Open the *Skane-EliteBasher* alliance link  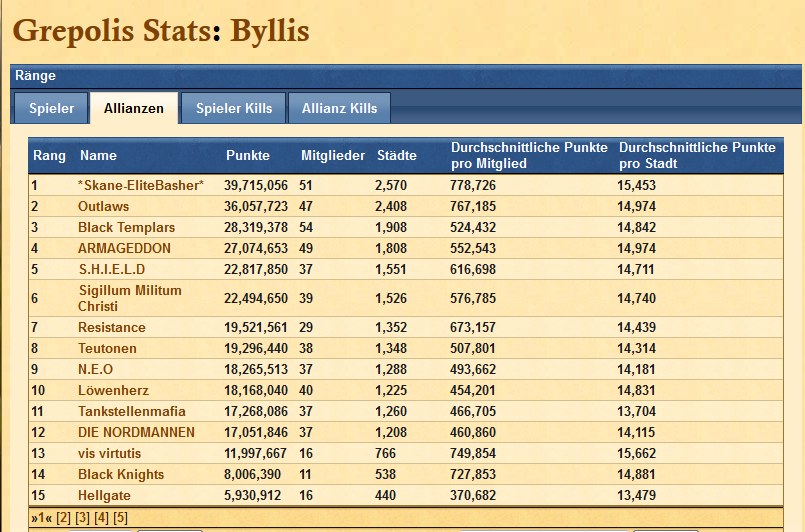pos(141,185)
